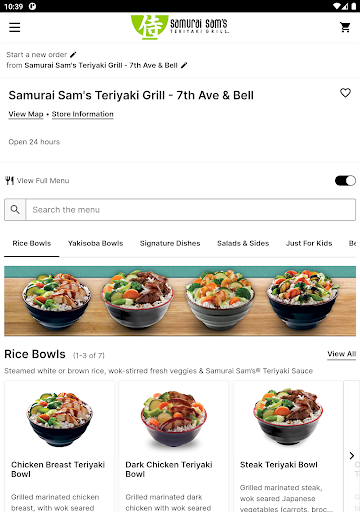Viewport: 360px width, 512px height.
Task: View All rice bowls
Action: tap(342, 354)
